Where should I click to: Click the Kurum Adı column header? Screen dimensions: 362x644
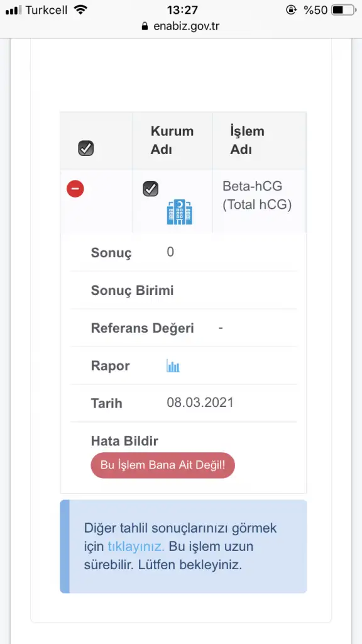point(172,140)
